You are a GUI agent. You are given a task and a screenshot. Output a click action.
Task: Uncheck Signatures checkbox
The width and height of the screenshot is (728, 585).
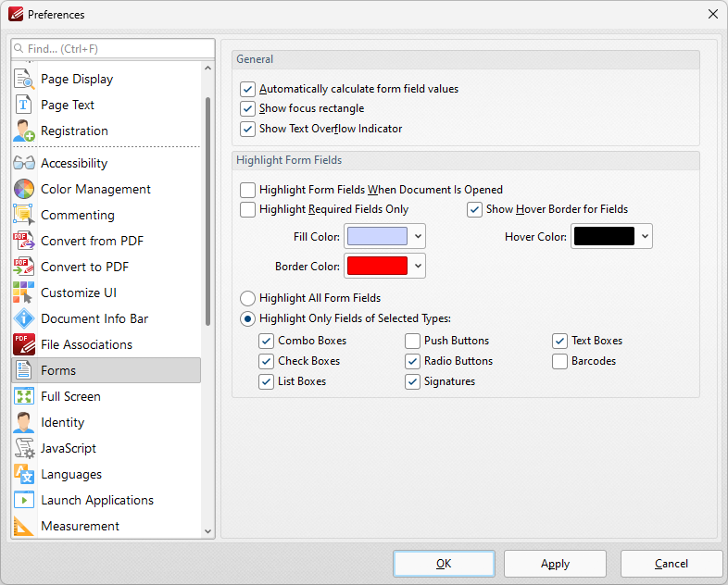412,381
